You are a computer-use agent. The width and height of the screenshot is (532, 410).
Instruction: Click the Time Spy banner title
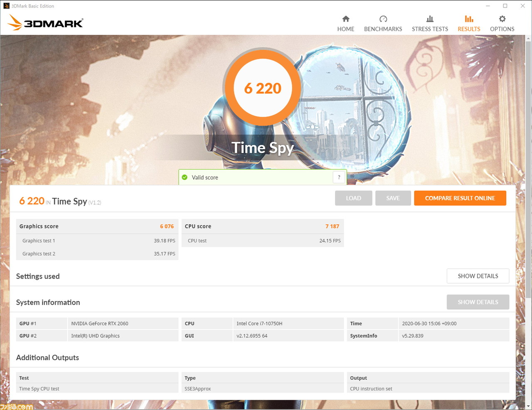click(263, 148)
